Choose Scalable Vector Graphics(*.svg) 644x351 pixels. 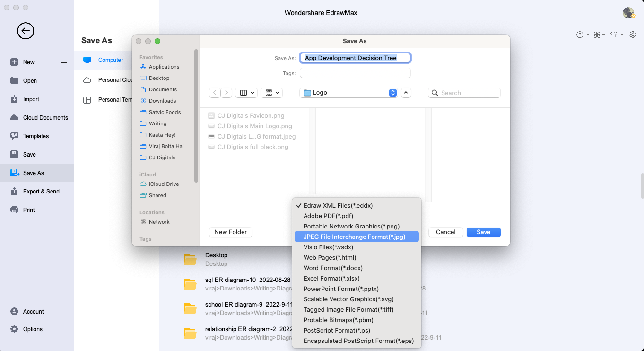[357, 299]
